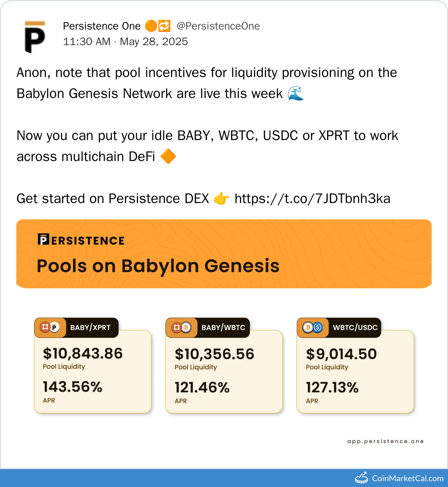Open the CoinMarketCal.com link in footer
448x487 pixels.
(408, 478)
